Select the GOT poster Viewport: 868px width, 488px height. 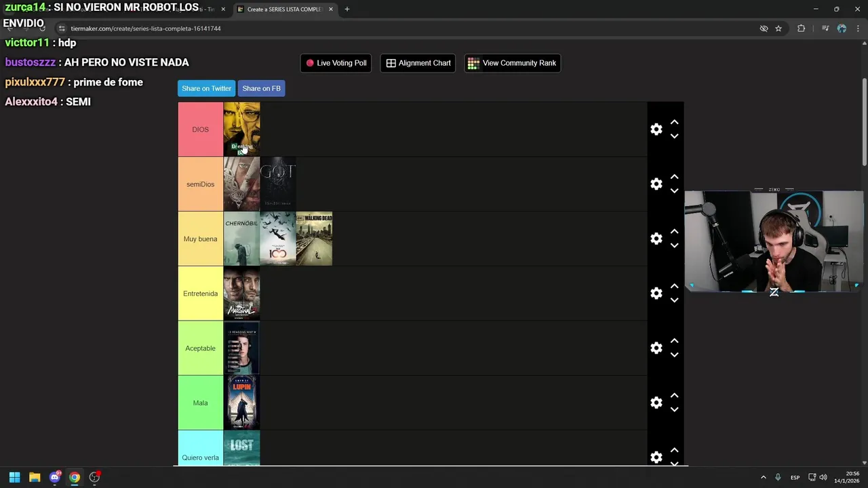278,184
